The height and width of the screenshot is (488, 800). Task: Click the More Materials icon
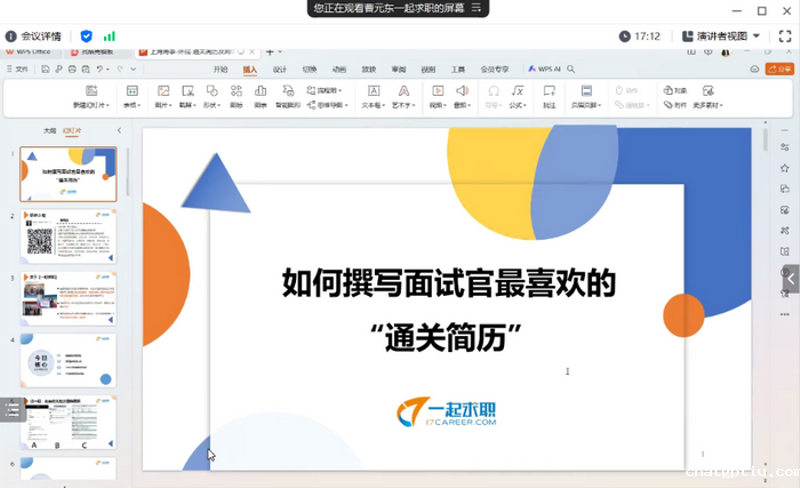tap(708, 91)
